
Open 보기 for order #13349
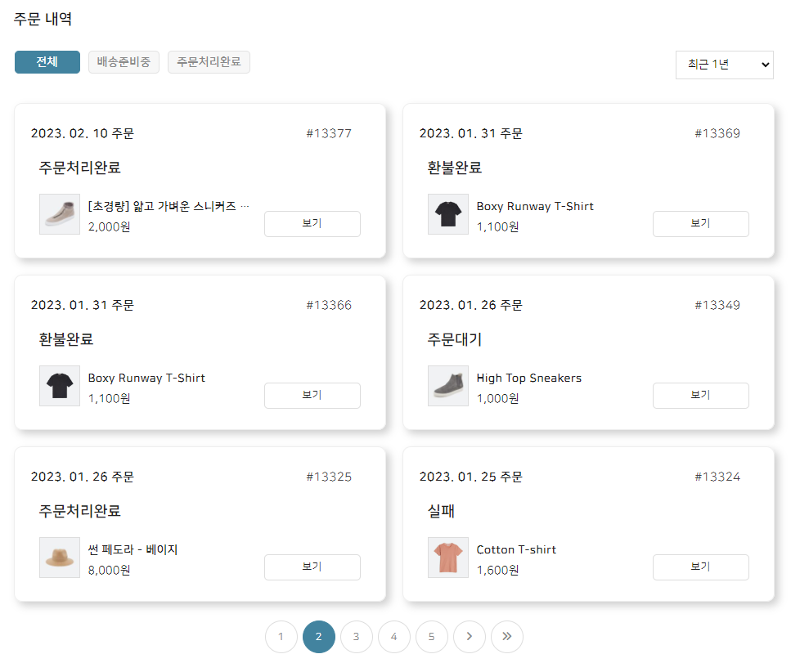(x=700, y=395)
